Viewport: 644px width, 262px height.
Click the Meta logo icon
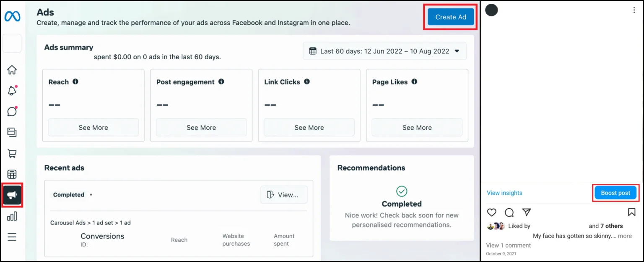12,16
